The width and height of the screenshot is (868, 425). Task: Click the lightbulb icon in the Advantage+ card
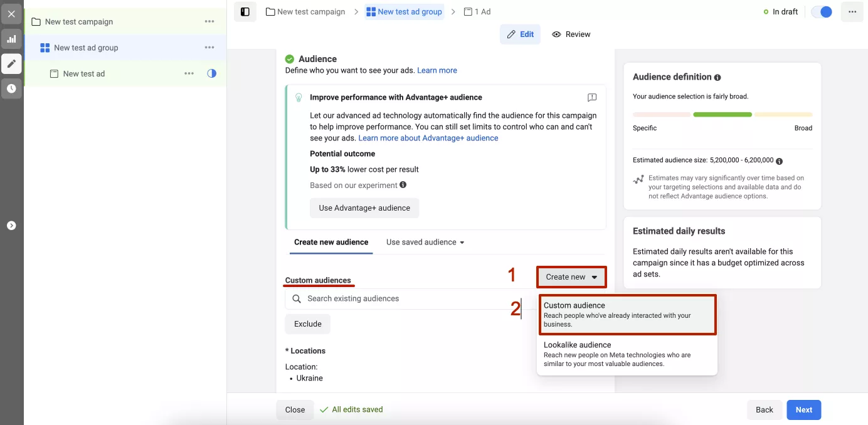coord(299,98)
